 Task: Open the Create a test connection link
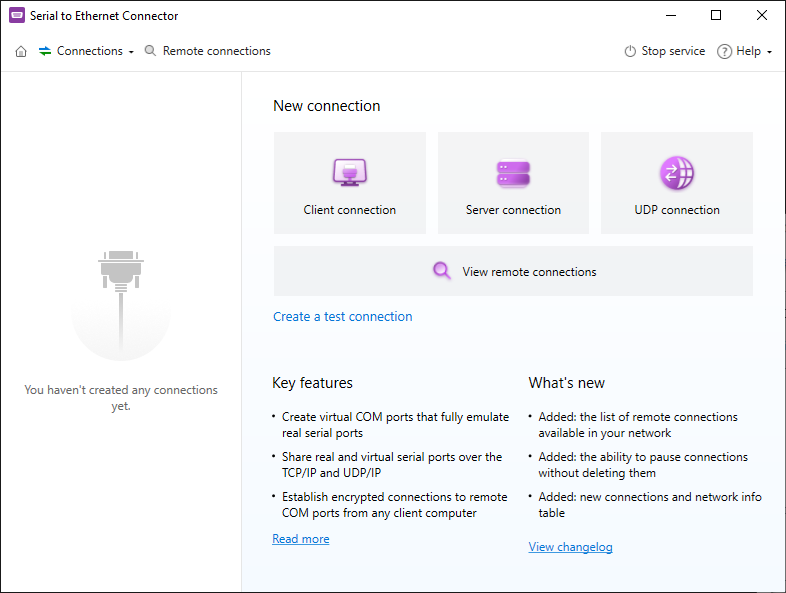342,316
